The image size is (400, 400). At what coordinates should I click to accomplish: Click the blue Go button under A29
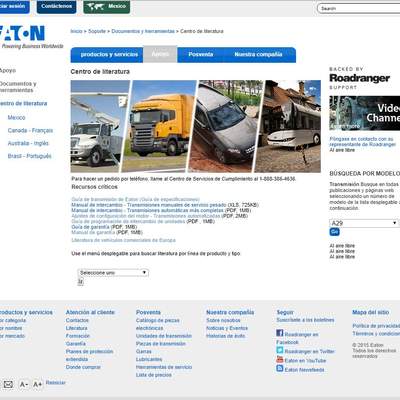pyautogui.click(x=335, y=232)
